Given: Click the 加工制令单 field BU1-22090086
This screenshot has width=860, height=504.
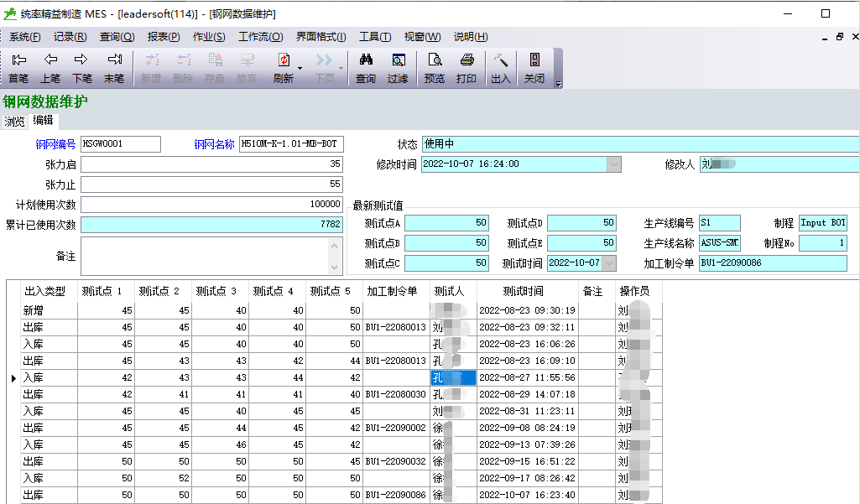Looking at the screenshot, I should [x=773, y=263].
